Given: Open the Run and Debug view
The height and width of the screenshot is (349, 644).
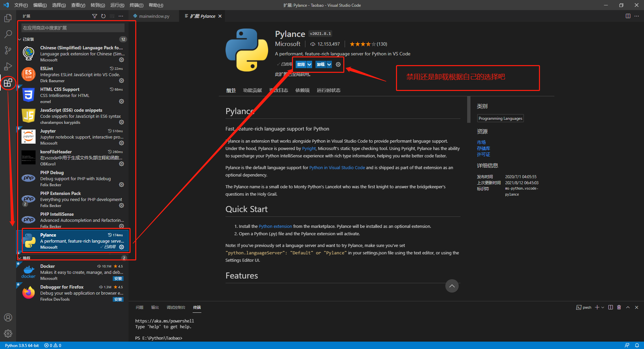Looking at the screenshot, I should pyautogui.click(x=8, y=66).
